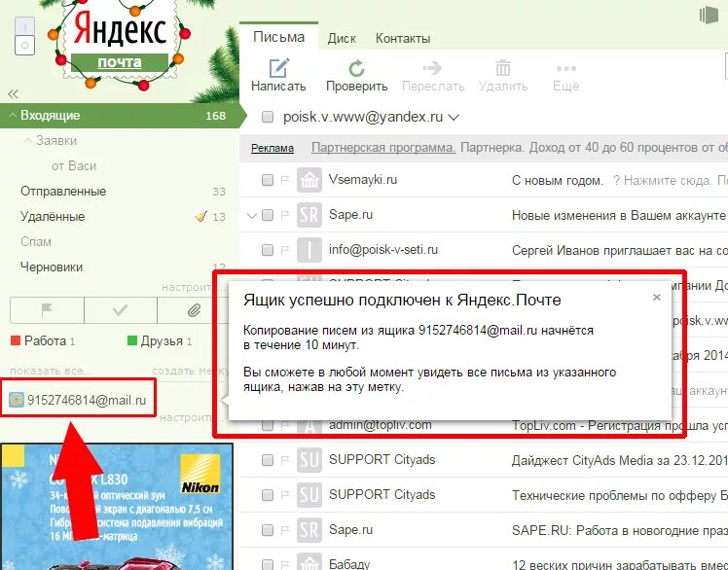
Task: Check the Дайджест CityAds message checkbox
Action: (268, 460)
